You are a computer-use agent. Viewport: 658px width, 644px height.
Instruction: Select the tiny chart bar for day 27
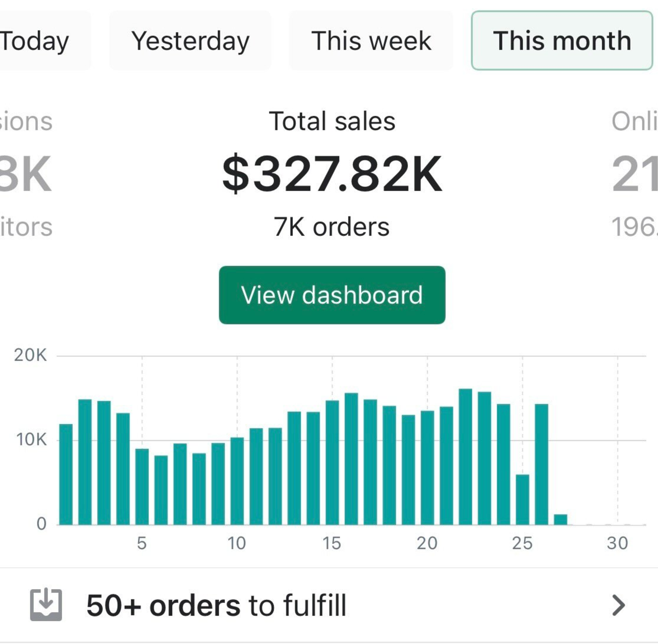[561, 520]
